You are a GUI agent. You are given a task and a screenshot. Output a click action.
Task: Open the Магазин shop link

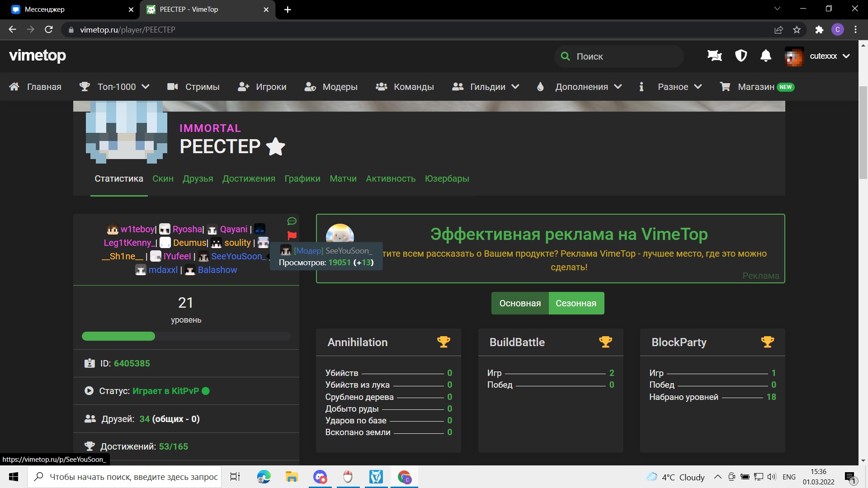757,87
